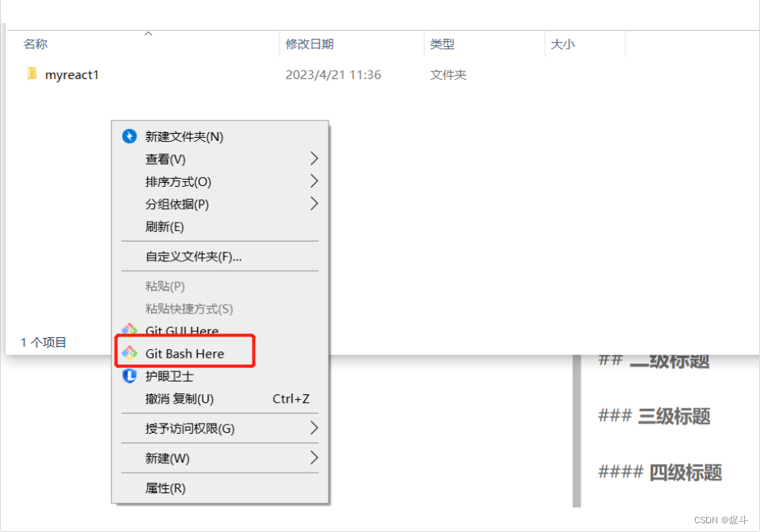Launch Git GUI Here
The width and height of the screenshot is (760, 532).
[181, 331]
